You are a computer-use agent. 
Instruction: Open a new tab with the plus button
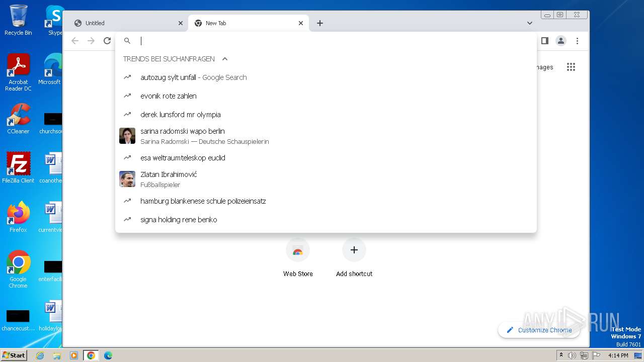tap(320, 23)
